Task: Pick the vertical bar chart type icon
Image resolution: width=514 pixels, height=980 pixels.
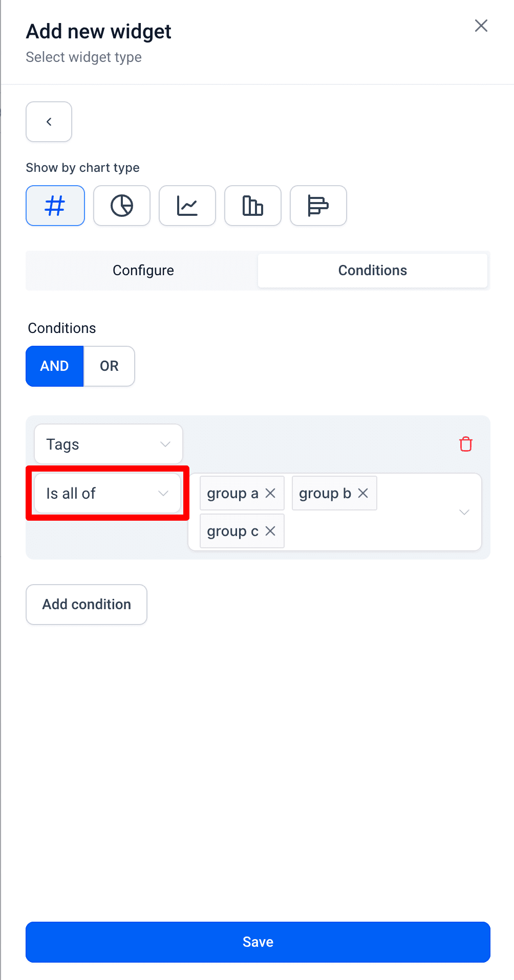Action: (x=253, y=206)
